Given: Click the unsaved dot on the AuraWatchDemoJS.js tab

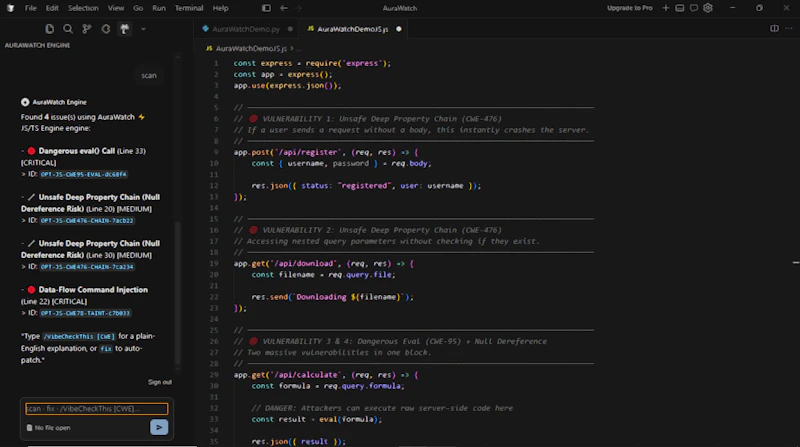Looking at the screenshot, I should [x=399, y=29].
